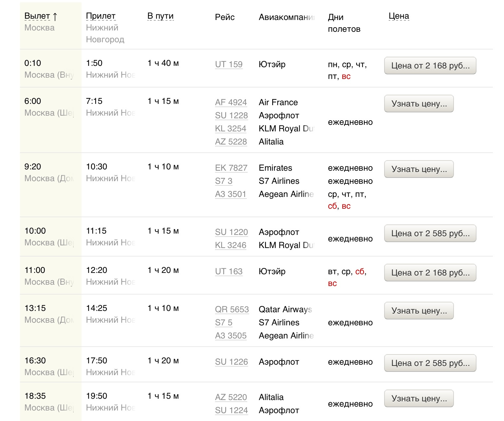
Task: Click price button for SU 1226 flight
Action: tap(430, 363)
